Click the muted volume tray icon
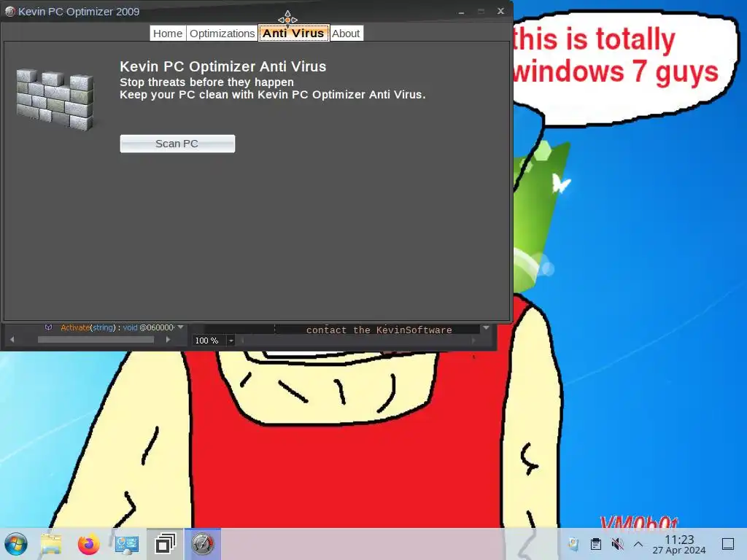Viewport: 747px width, 560px height. [x=617, y=544]
